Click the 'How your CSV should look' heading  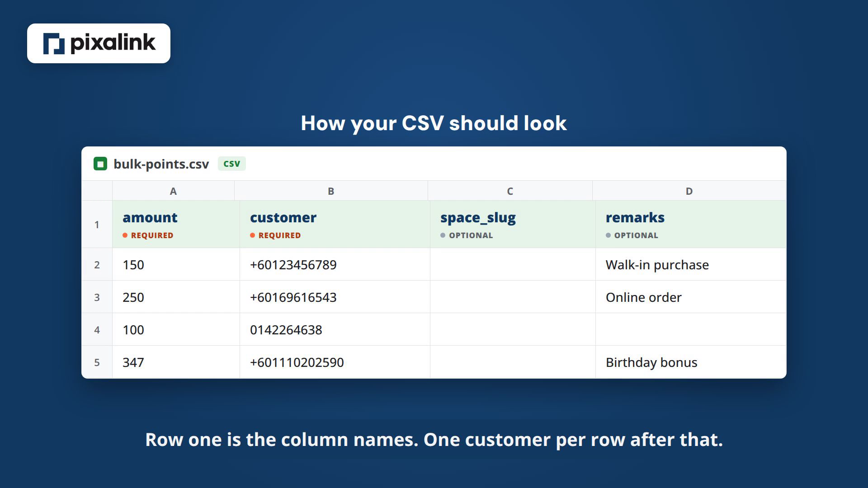coord(434,123)
